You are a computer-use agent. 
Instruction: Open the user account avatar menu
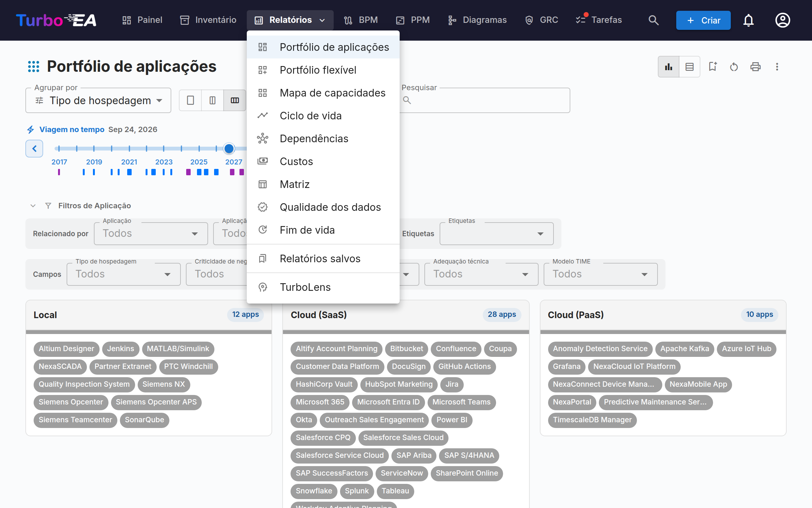[x=783, y=20]
